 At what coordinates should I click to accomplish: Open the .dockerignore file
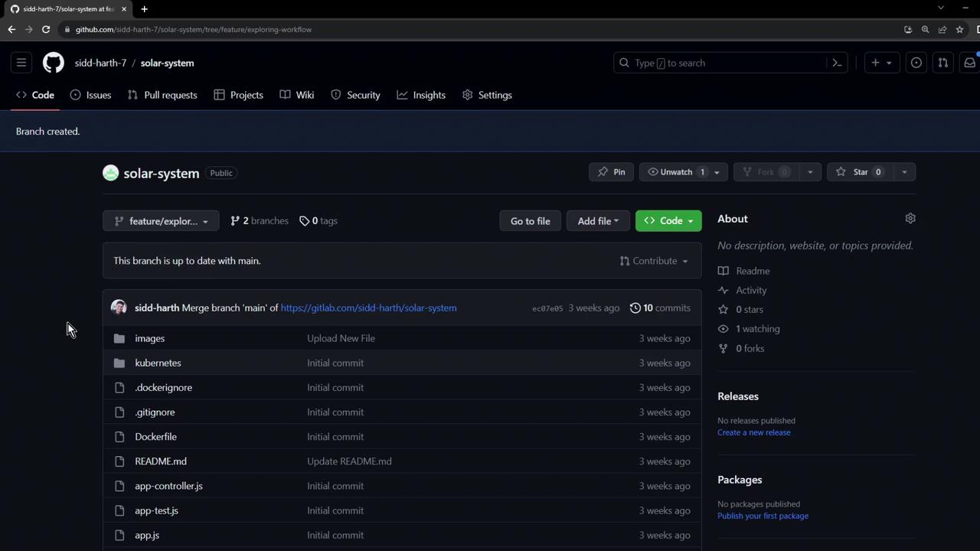point(163,388)
